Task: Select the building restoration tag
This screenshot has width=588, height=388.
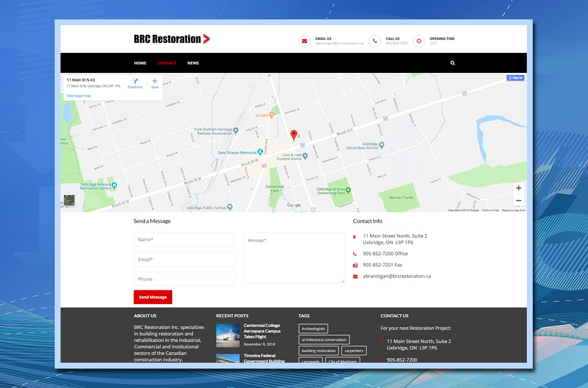Action: pyautogui.click(x=319, y=351)
